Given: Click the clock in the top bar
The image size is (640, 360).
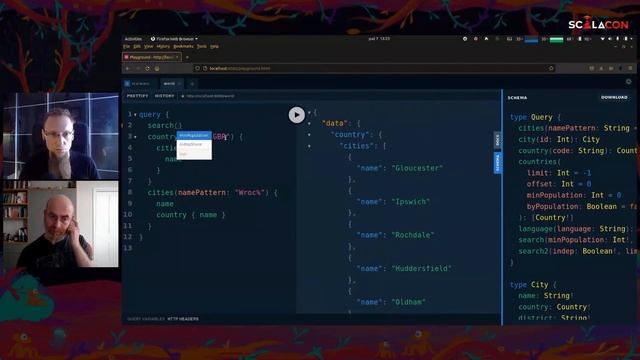Looking at the screenshot, I should click(379, 39).
